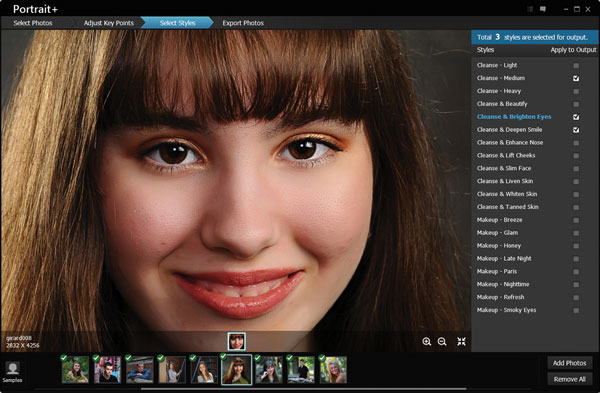Select Makeup - Smoky Eyes style
The height and width of the screenshot is (393, 600).
[x=506, y=310]
